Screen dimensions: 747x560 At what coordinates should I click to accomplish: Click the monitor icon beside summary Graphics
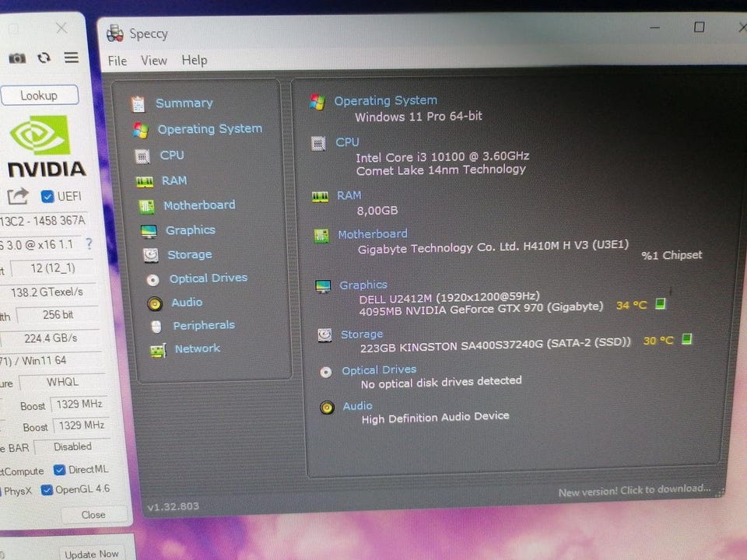click(323, 286)
